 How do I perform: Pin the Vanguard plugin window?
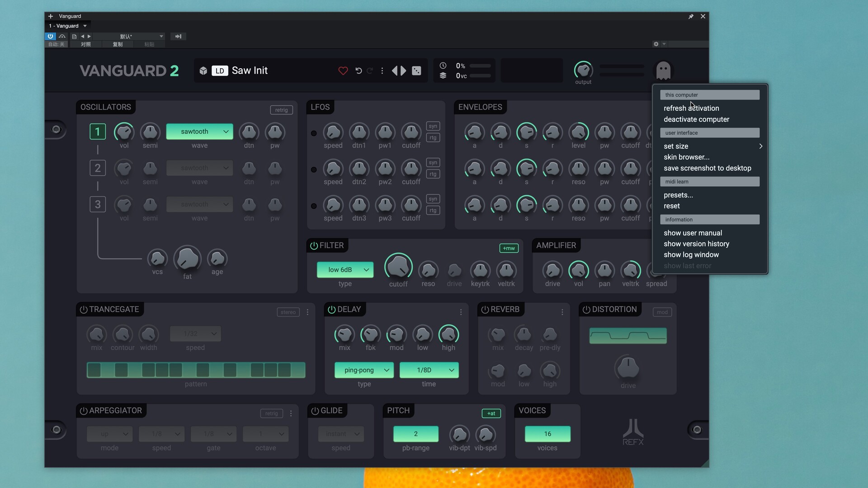click(x=691, y=16)
